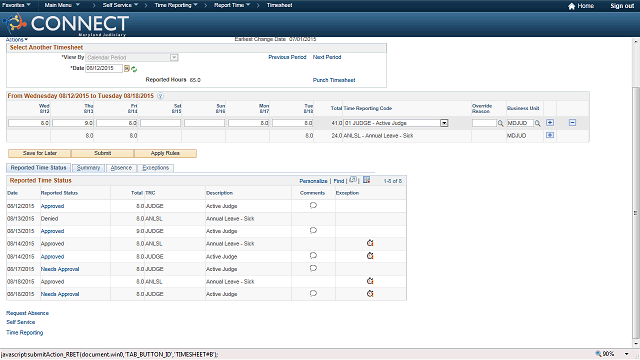The height and width of the screenshot is (360, 640).
Task: Open Approved status for 08/12/2015
Action: point(52,206)
